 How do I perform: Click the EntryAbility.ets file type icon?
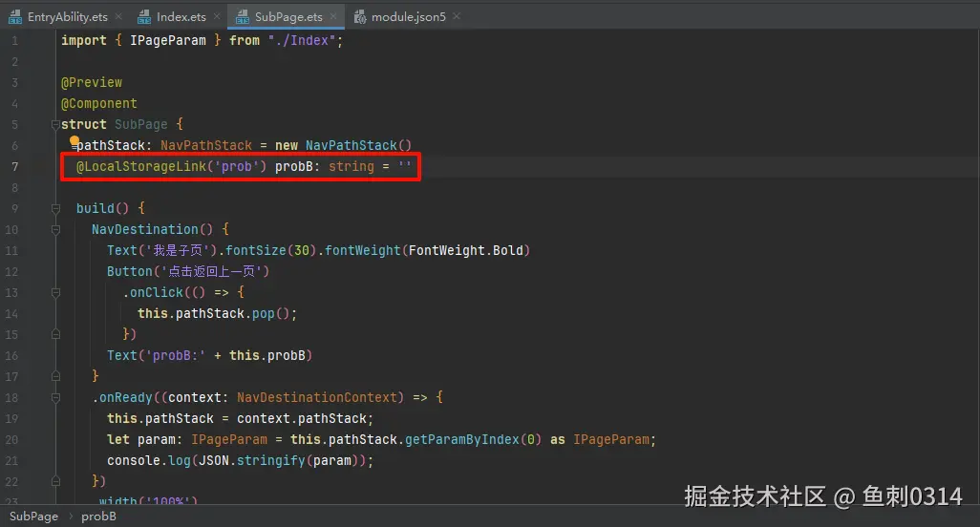15,17
